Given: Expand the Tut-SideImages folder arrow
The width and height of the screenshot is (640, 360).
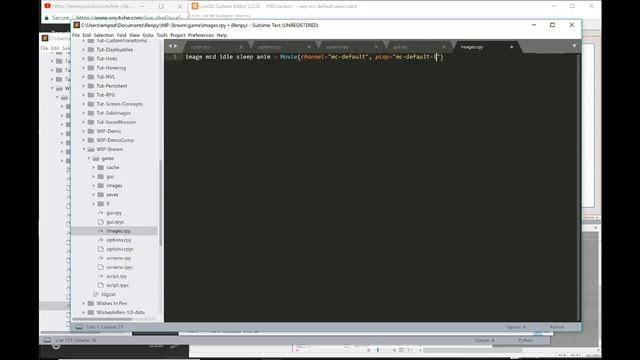Looking at the screenshot, I should point(84,113).
